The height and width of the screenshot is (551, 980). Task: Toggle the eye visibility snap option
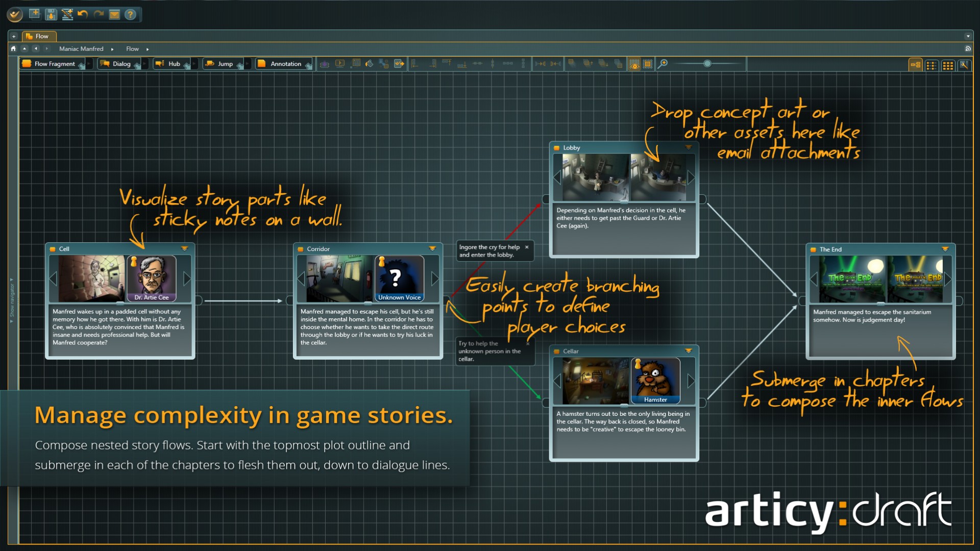634,64
